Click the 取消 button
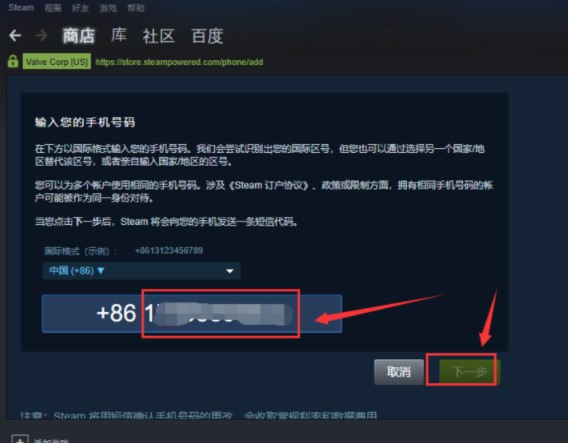 coord(399,372)
